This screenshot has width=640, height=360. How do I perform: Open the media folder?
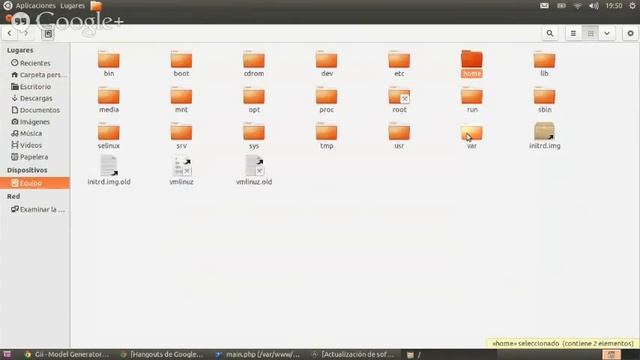click(x=109, y=100)
